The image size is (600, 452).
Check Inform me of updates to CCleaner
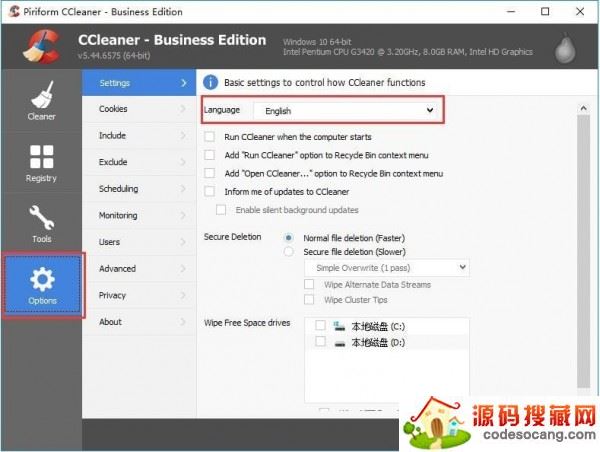tap(209, 191)
